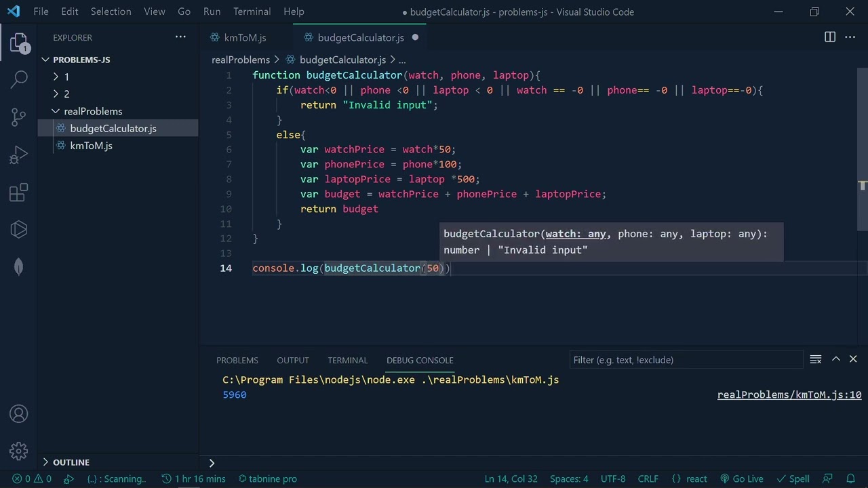Split the editor to the right
868x488 pixels.
(830, 37)
